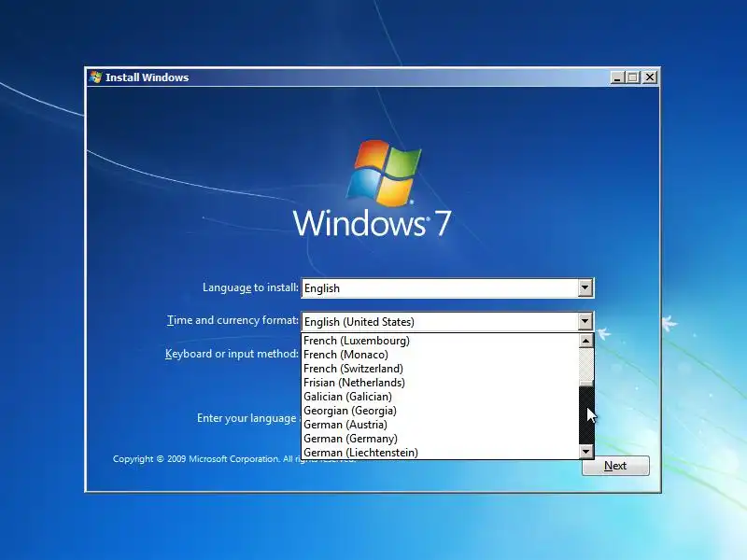The image size is (747, 560).
Task: Minimize the Install Windows window
Action: click(x=617, y=77)
